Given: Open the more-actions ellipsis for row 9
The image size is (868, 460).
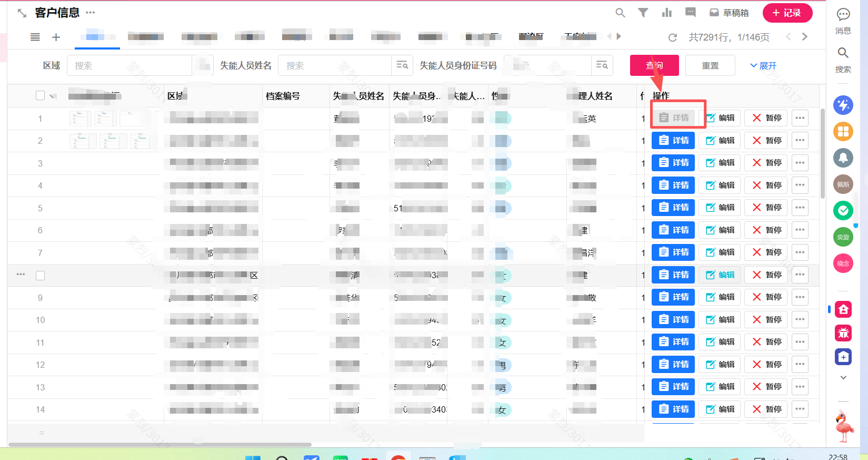Looking at the screenshot, I should click(x=800, y=297).
